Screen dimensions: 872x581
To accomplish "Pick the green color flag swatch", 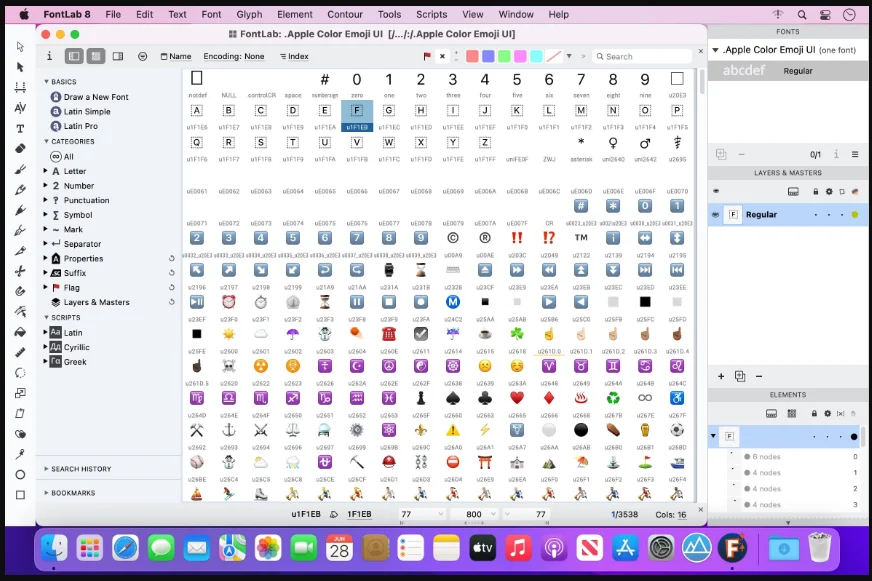I will click(504, 56).
